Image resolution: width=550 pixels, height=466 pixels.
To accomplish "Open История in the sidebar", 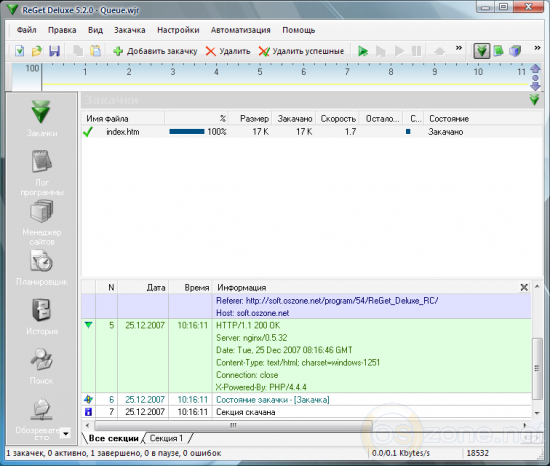I will tap(42, 317).
